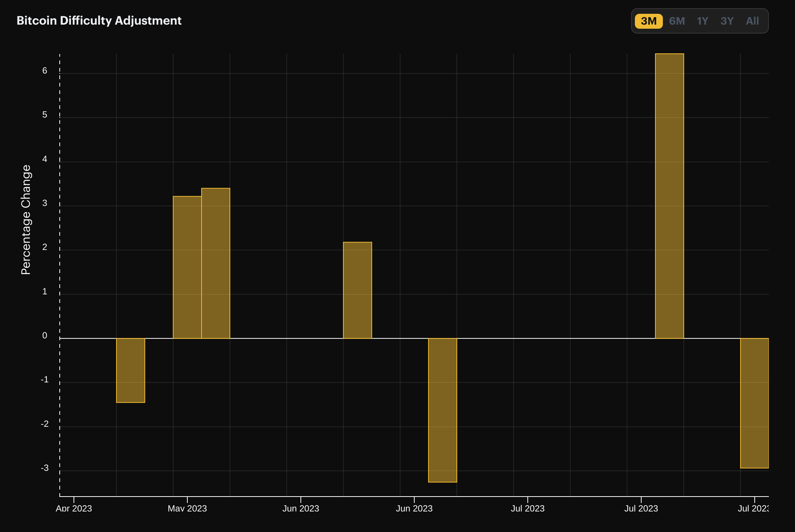Choose the 3Y time range
The width and height of the screenshot is (795, 532).
(727, 21)
